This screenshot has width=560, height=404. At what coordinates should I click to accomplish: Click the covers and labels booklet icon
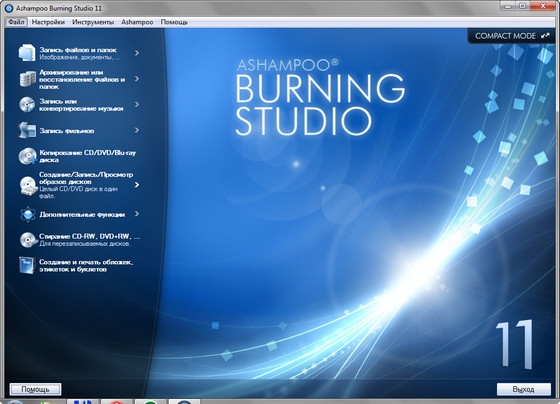27,265
